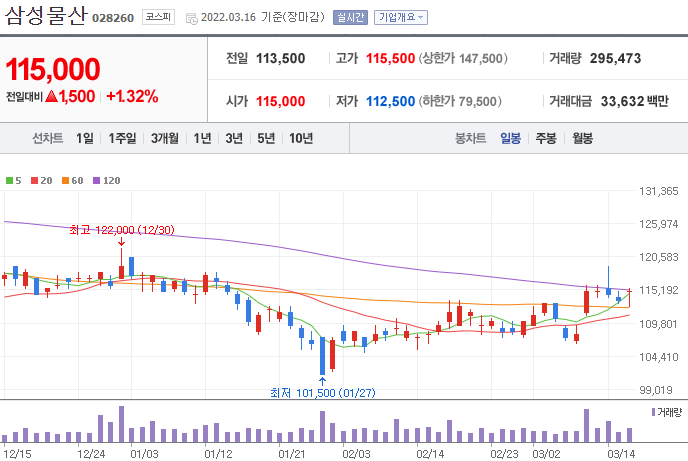Click the 저가 value 112,500
The width and height of the screenshot is (688, 461).
[391, 101]
